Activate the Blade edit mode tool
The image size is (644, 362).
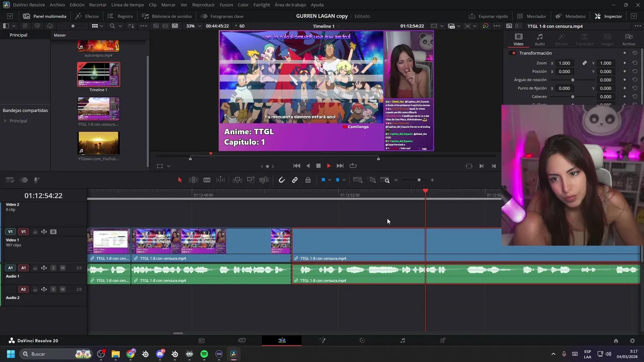(x=207, y=180)
